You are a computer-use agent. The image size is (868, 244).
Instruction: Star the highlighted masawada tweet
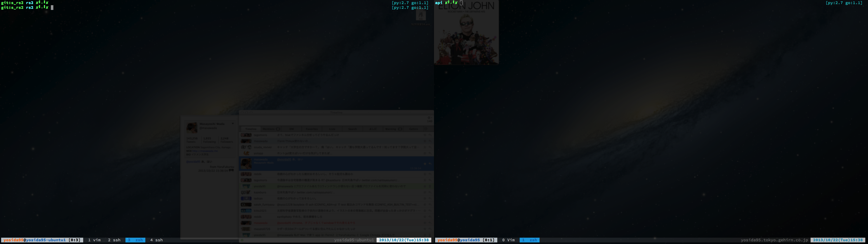coord(425,163)
